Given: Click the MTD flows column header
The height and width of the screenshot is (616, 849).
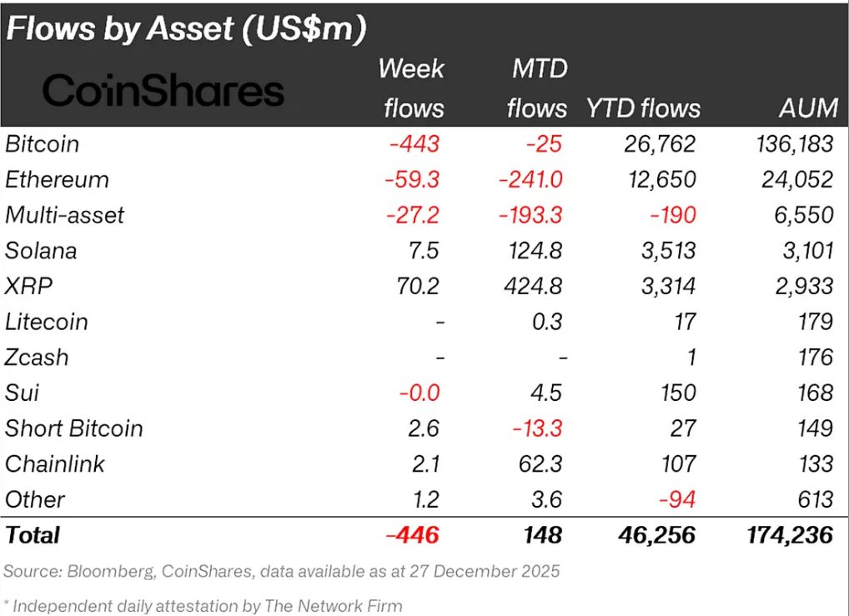Looking at the screenshot, I should 539,88.
